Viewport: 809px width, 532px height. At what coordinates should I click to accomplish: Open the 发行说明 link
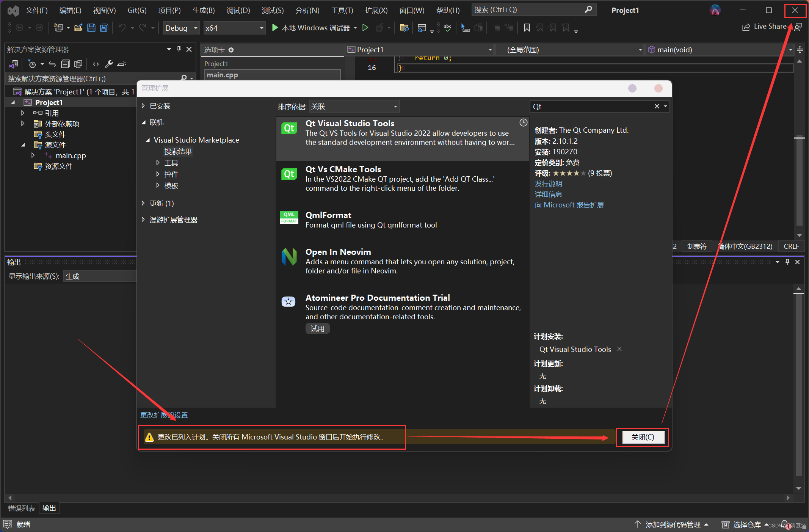(x=548, y=184)
